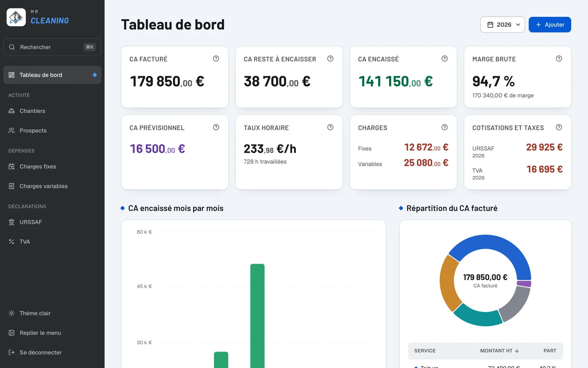Image resolution: width=588 pixels, height=368 pixels.
Task: Collapse sidebar with Replier le menu
Action: (x=52, y=333)
